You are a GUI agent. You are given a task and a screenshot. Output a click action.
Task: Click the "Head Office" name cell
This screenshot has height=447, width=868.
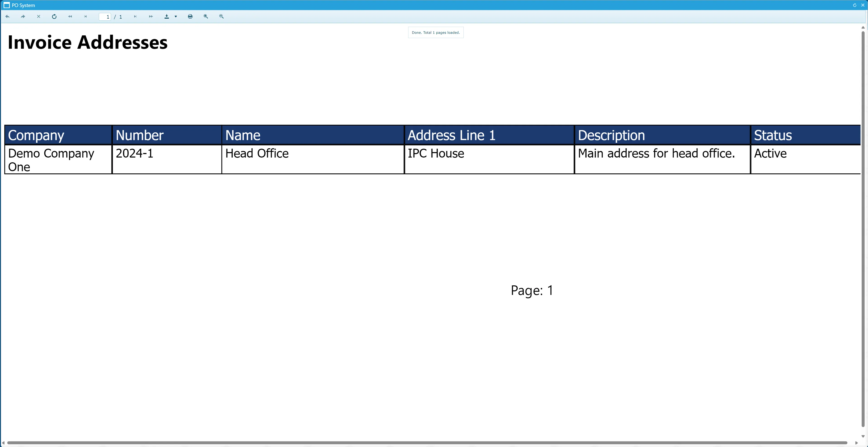313,160
